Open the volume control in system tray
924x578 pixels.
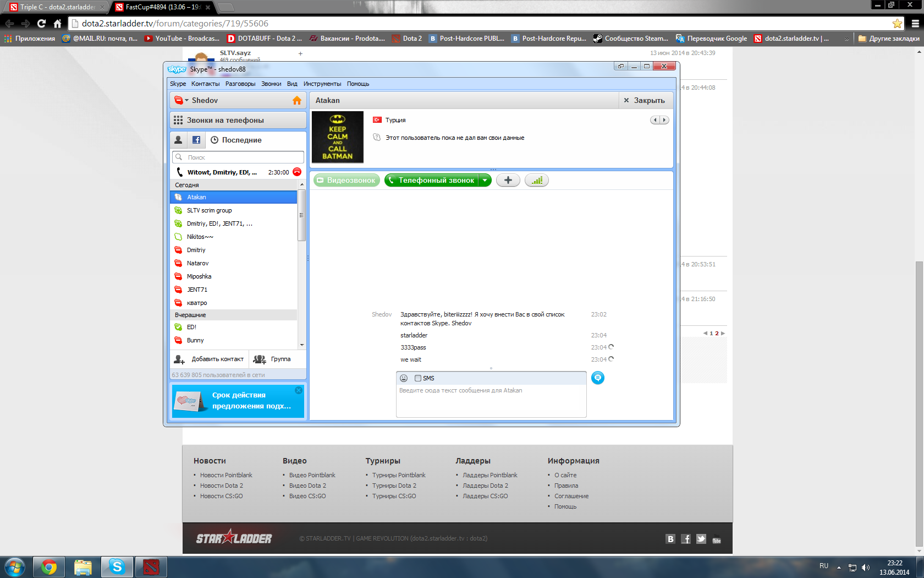[866, 568]
